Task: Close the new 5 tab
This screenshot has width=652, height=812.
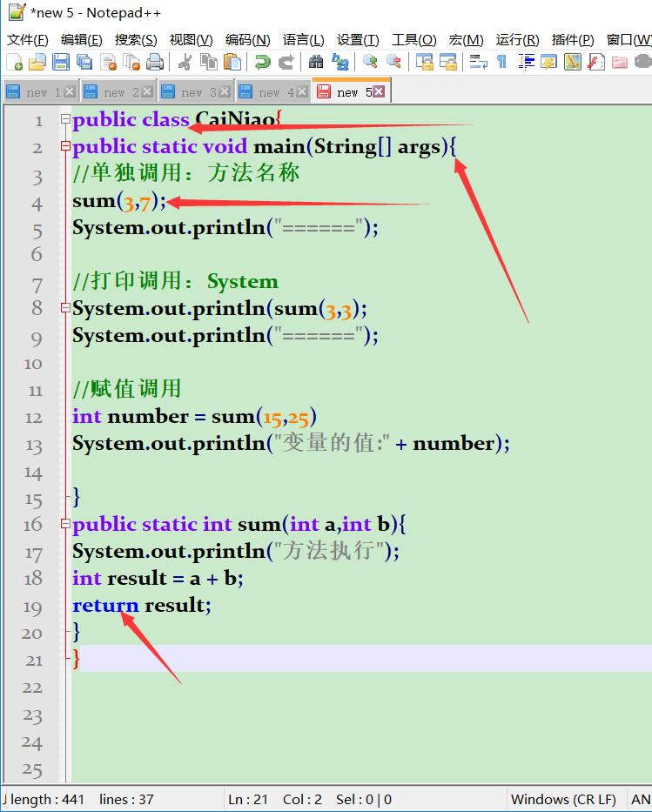Action: [x=379, y=91]
